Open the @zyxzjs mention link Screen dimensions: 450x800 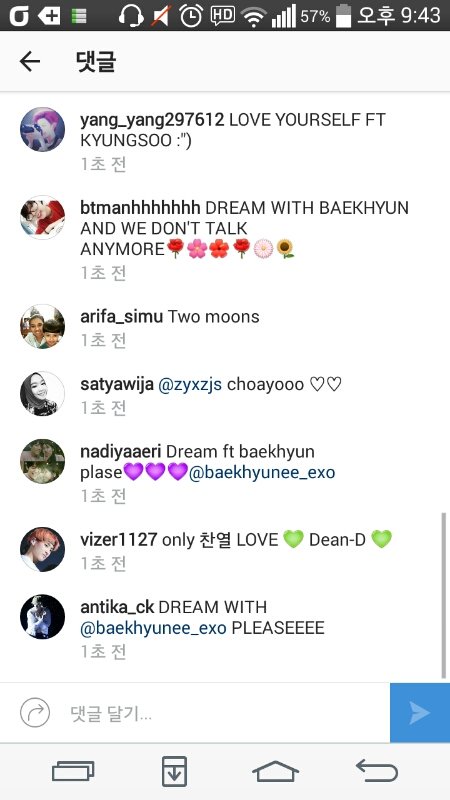click(x=190, y=384)
